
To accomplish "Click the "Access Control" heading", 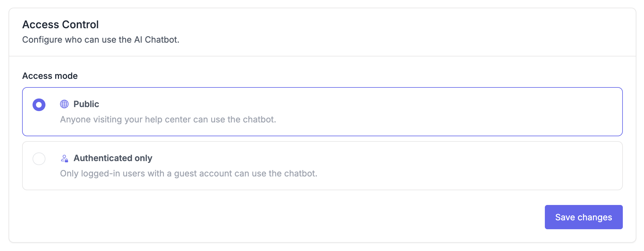I will [x=60, y=25].
